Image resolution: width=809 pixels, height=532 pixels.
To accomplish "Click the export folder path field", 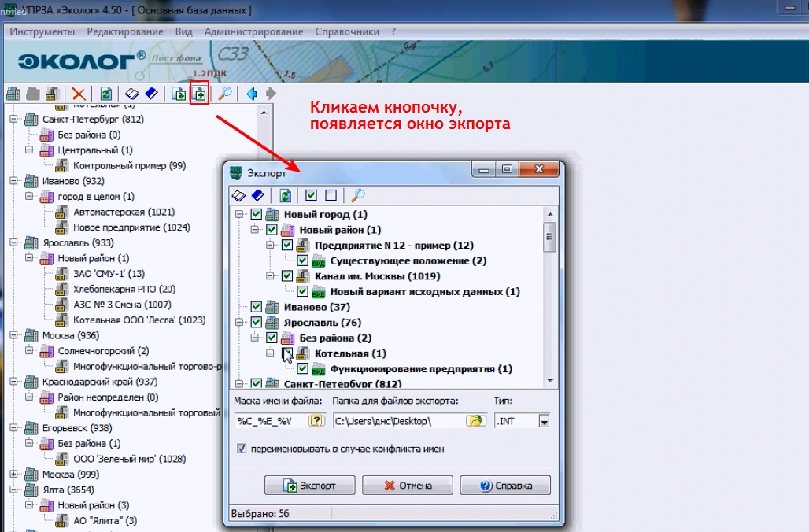I will pos(399,421).
